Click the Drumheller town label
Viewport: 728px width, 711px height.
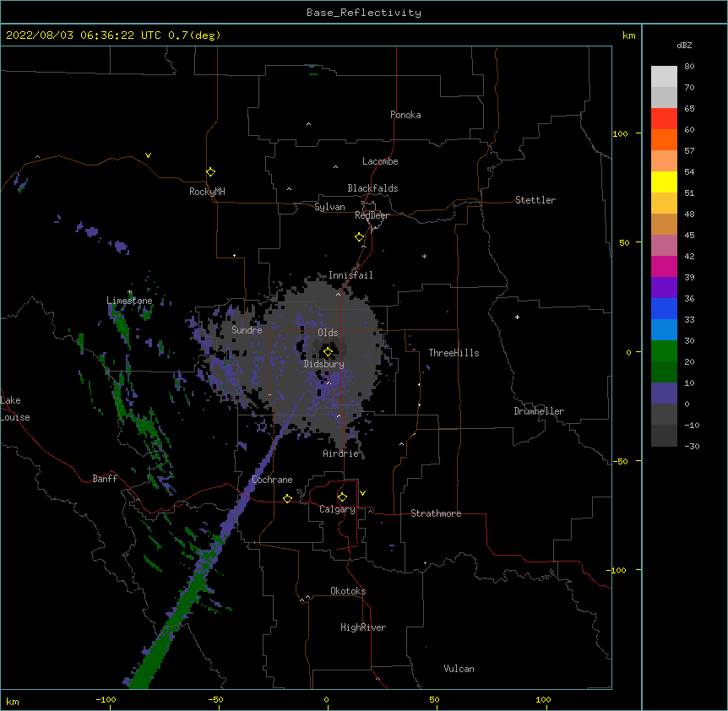pyautogui.click(x=539, y=411)
